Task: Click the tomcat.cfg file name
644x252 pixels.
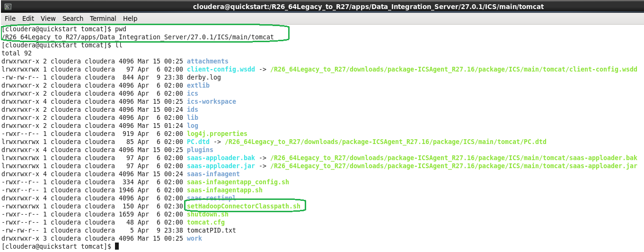Action: [x=206, y=222]
